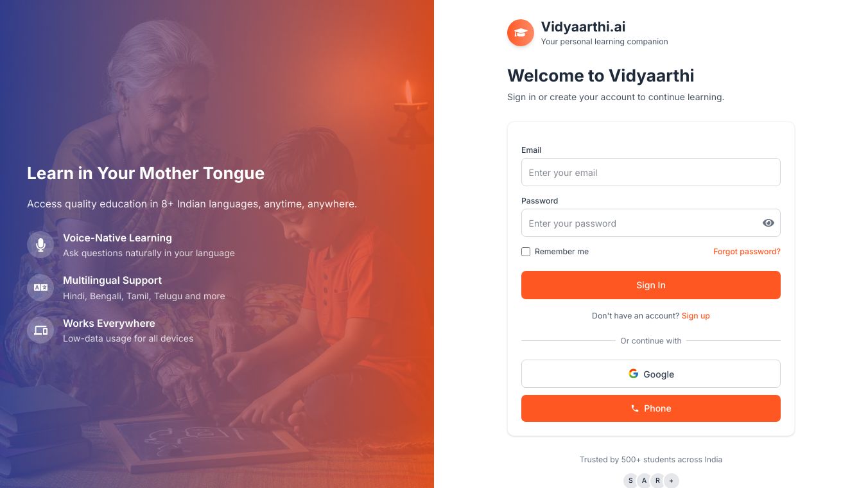The height and width of the screenshot is (488, 868).
Task: Click the 'A' student avatar
Action: click(644, 480)
